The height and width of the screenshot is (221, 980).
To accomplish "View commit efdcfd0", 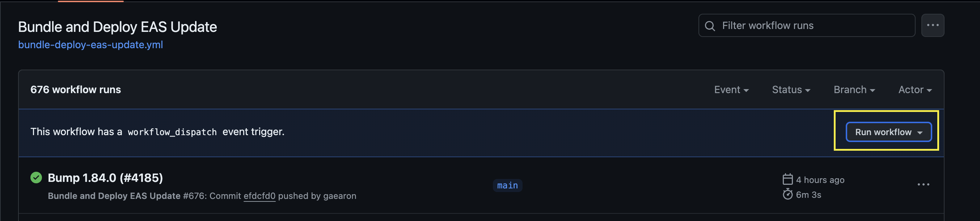I will [x=259, y=196].
